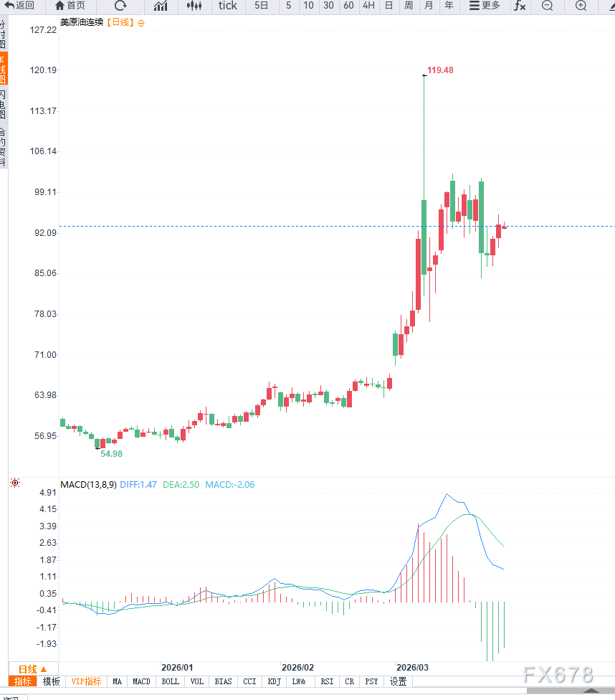
Task: Switch to the 模板 tab
Action: pyautogui.click(x=51, y=681)
